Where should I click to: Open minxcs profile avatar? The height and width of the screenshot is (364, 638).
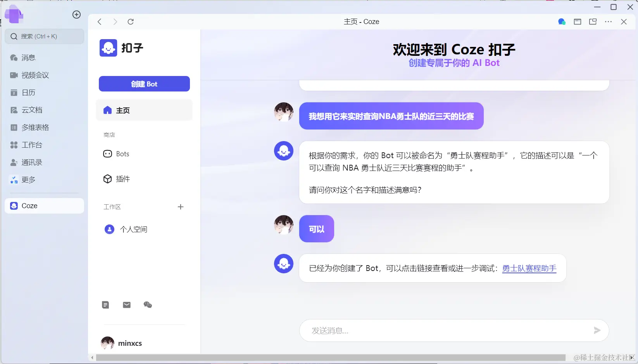point(108,343)
